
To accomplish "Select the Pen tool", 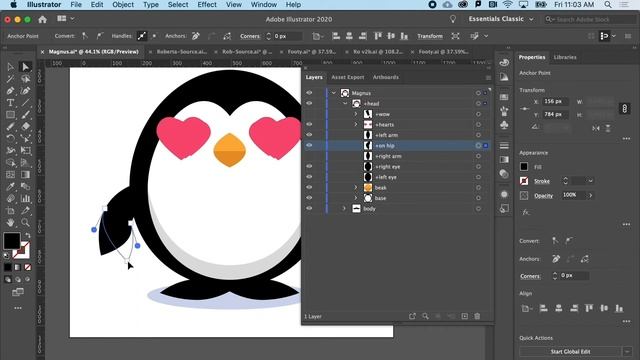I will click(x=11, y=91).
